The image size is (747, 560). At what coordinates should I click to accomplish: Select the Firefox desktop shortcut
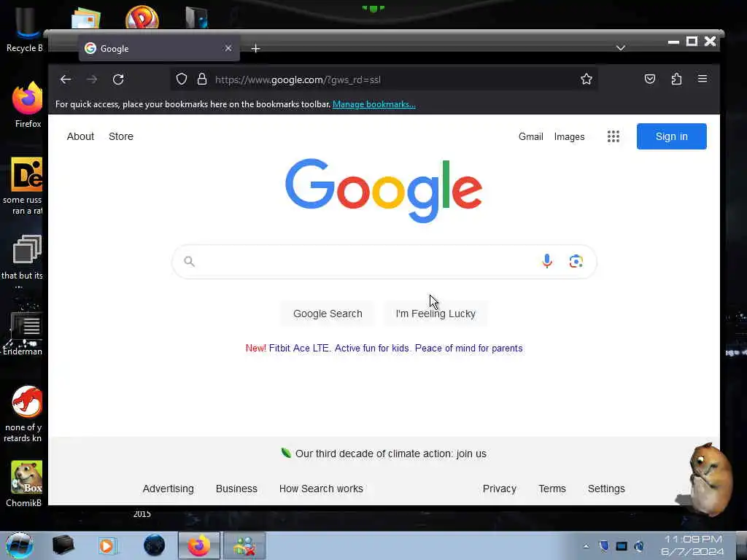(x=28, y=105)
